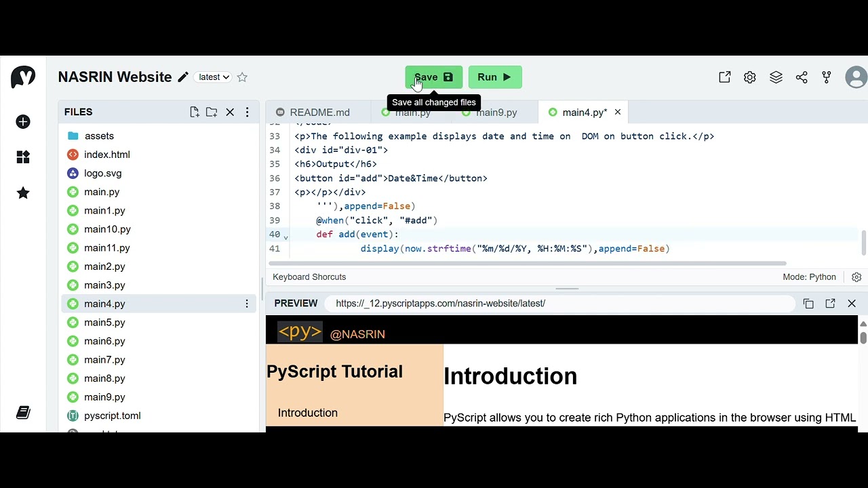Screen dimensions: 868x488
Task: Open the documentation book icon
Action: coord(23,412)
